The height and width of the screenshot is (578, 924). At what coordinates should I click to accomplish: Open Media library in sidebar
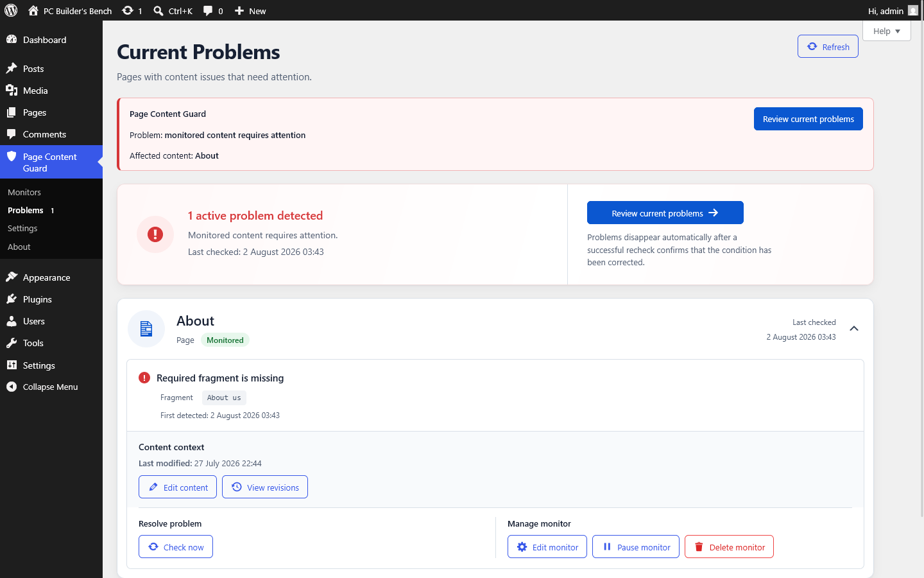[x=51, y=91]
